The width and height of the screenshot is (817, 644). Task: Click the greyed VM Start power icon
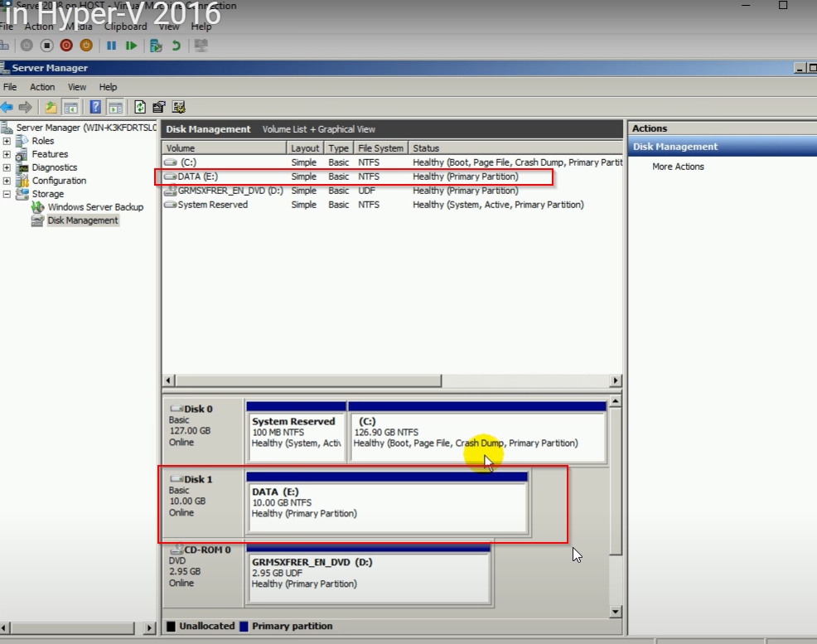click(27, 46)
